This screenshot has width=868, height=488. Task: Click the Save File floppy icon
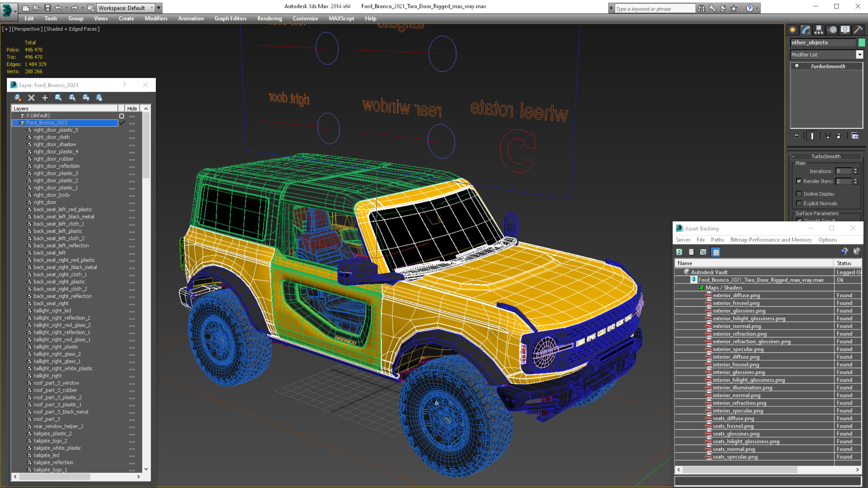48,8
